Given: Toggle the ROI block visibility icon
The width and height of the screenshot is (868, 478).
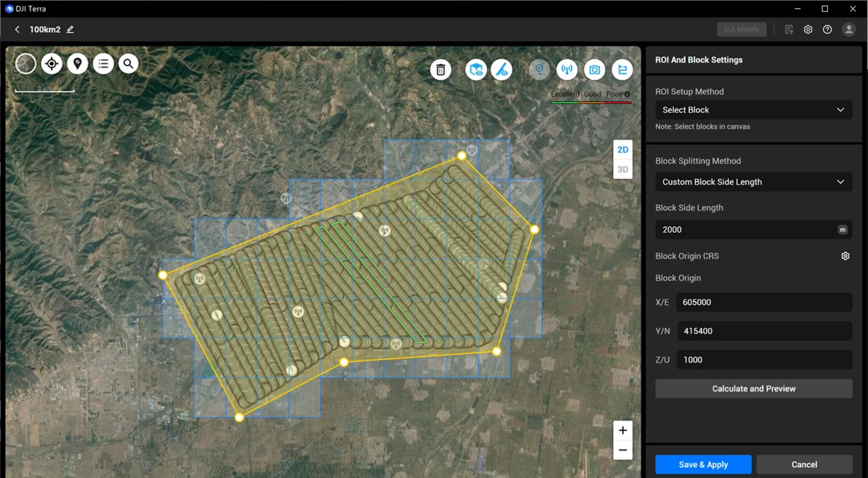Looking at the screenshot, I should pyautogui.click(x=476, y=70).
